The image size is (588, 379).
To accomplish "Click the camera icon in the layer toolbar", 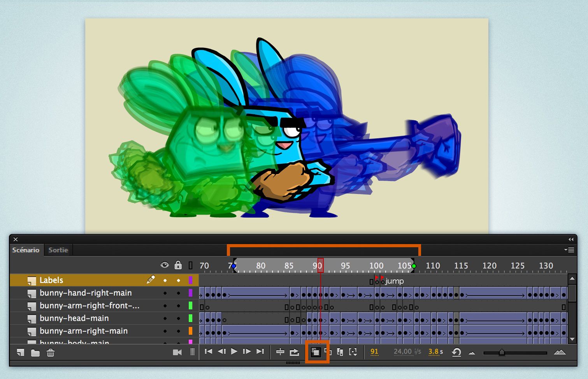I will click(x=178, y=353).
